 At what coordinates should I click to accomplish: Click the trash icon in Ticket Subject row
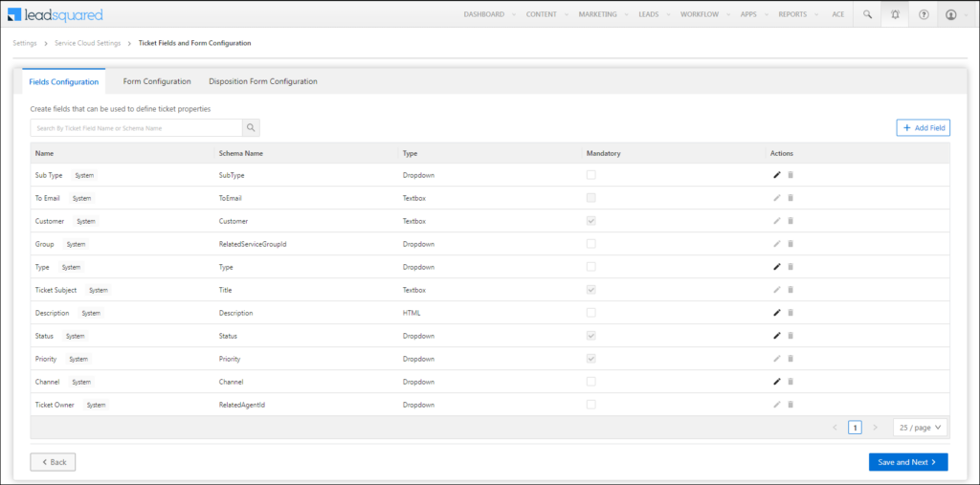[x=790, y=290]
